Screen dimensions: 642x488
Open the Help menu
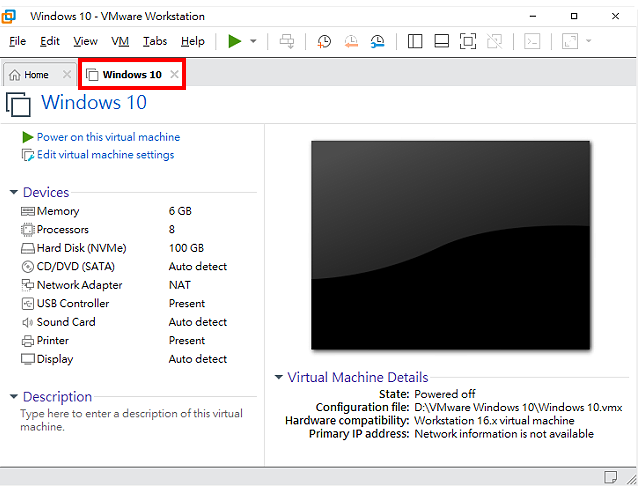coord(192,41)
